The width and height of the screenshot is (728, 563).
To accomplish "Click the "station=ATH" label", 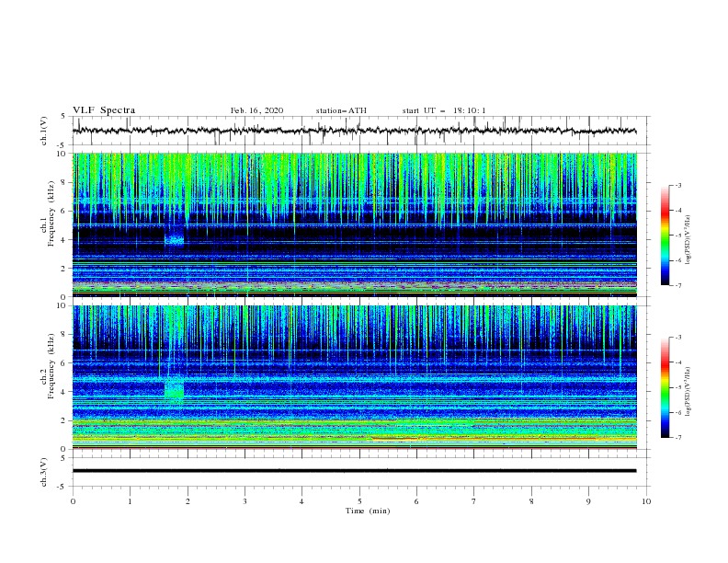I will [341, 110].
